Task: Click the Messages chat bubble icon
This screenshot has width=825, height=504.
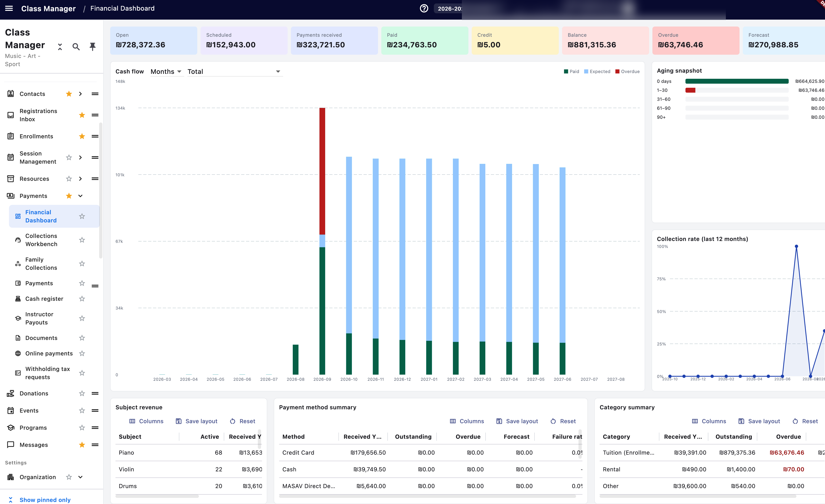Action: (11, 445)
